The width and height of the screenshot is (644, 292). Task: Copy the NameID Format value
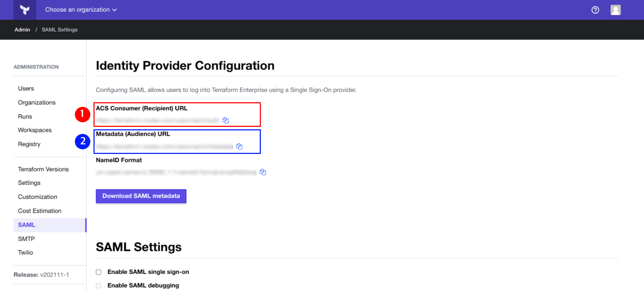coord(263,172)
